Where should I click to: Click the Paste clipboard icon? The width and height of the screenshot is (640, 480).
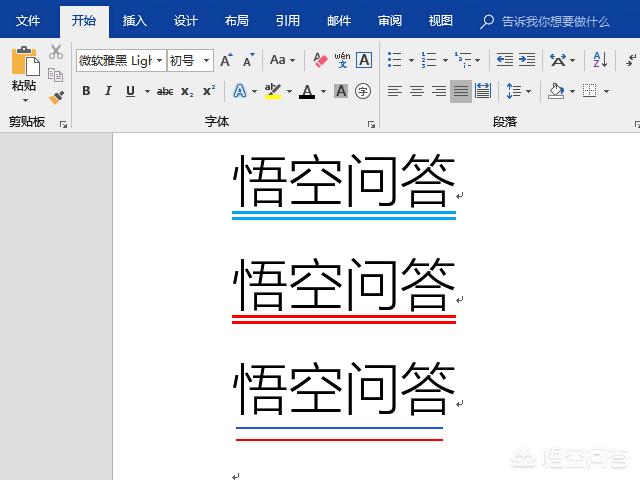pos(25,61)
